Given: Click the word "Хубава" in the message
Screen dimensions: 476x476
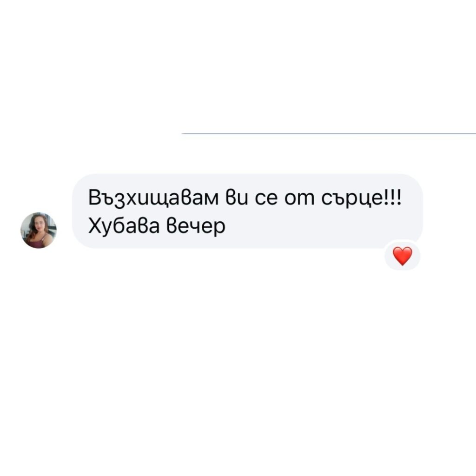Looking at the screenshot, I should (124, 226).
